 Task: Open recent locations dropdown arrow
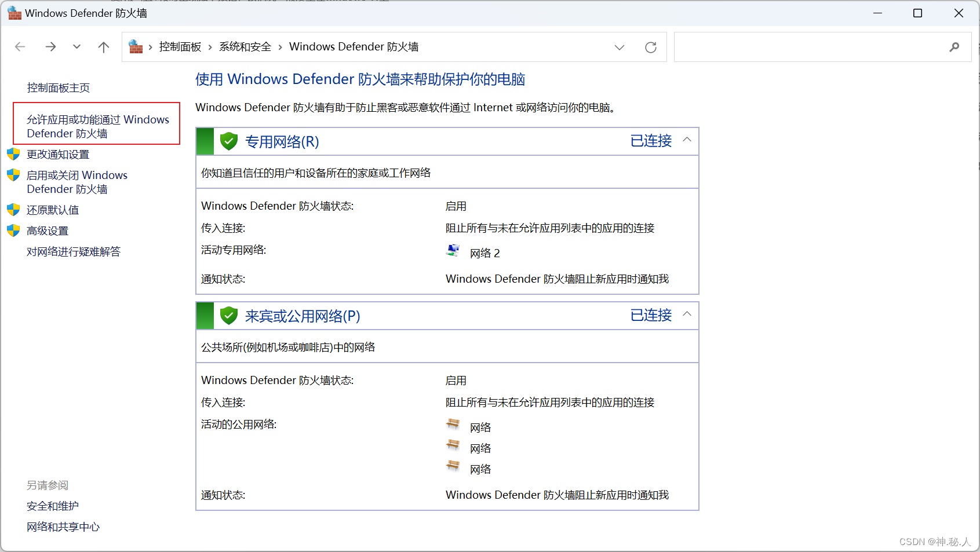click(76, 47)
